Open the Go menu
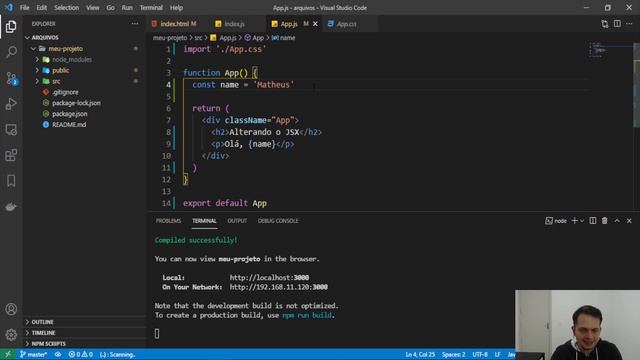640x360 pixels. tap(111, 8)
